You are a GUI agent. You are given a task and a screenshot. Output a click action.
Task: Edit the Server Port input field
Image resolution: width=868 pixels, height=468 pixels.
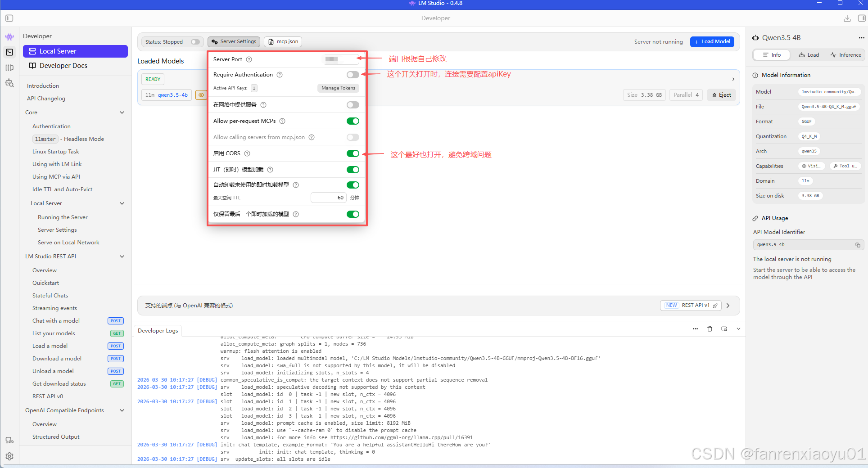(340, 59)
